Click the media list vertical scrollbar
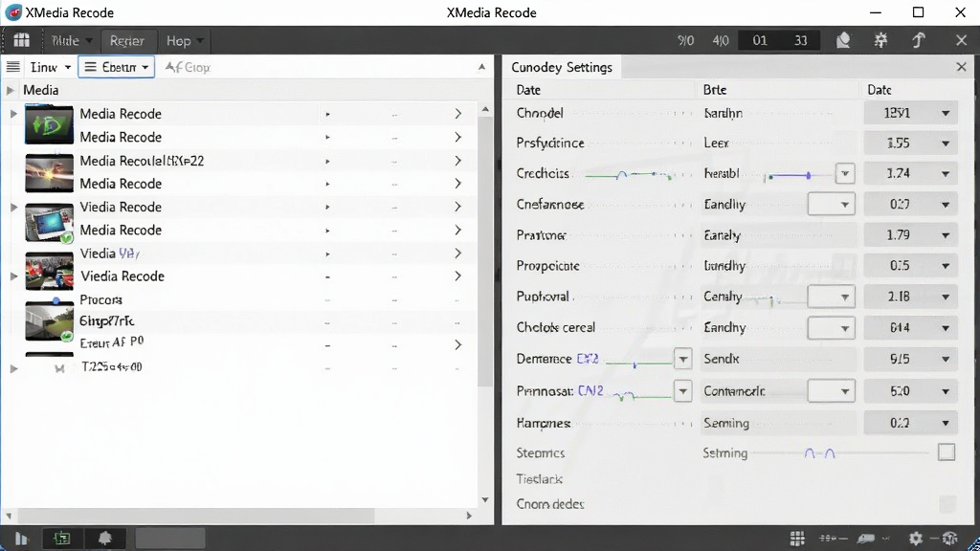 pyautogui.click(x=485, y=250)
